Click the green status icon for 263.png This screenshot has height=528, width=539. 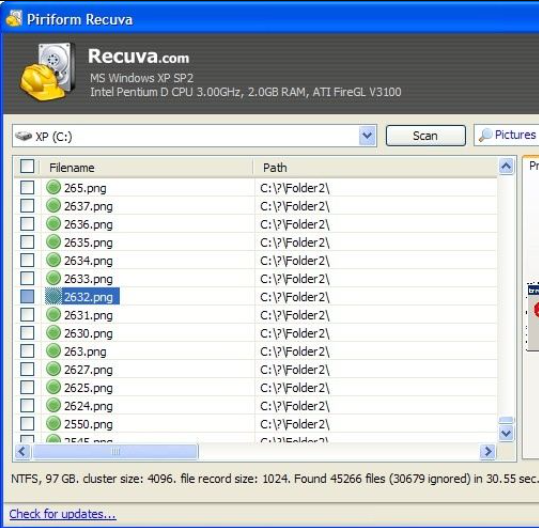pyautogui.click(x=53, y=351)
